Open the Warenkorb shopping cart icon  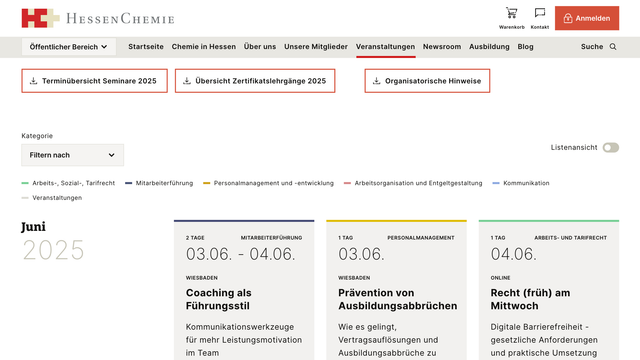click(x=511, y=13)
